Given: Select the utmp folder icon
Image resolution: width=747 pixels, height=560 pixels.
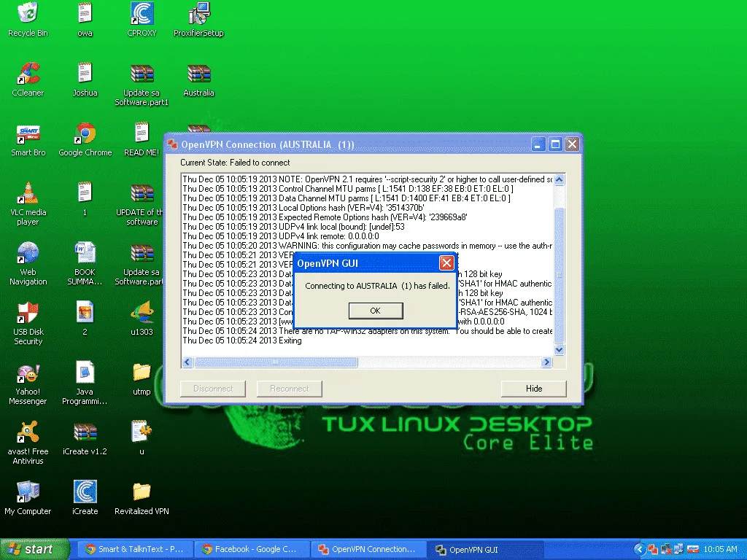Looking at the screenshot, I should [142, 372].
